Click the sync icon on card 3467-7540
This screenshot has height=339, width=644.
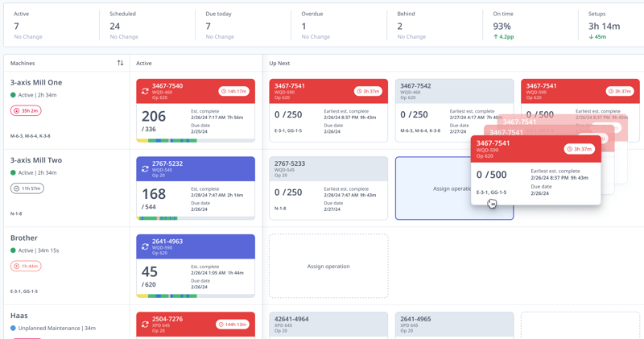coord(145,91)
